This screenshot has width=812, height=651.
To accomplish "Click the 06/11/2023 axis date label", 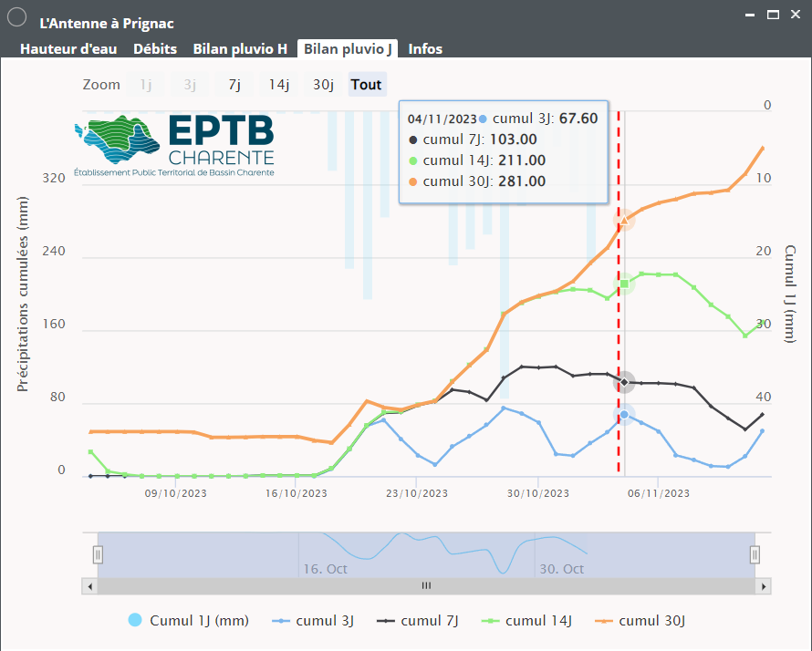I will point(659,493).
